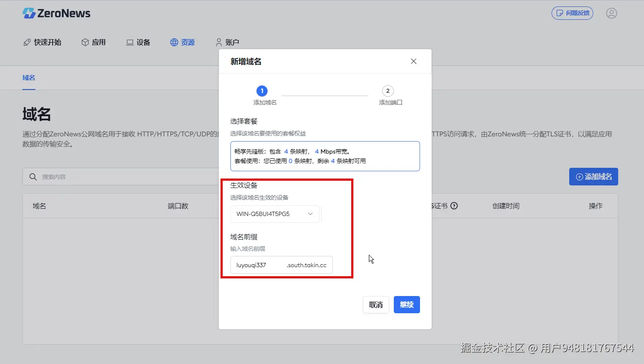Image resolution: width=644 pixels, height=364 pixels.
Task: Open 问题反馈 feedback panel
Action: [572, 13]
